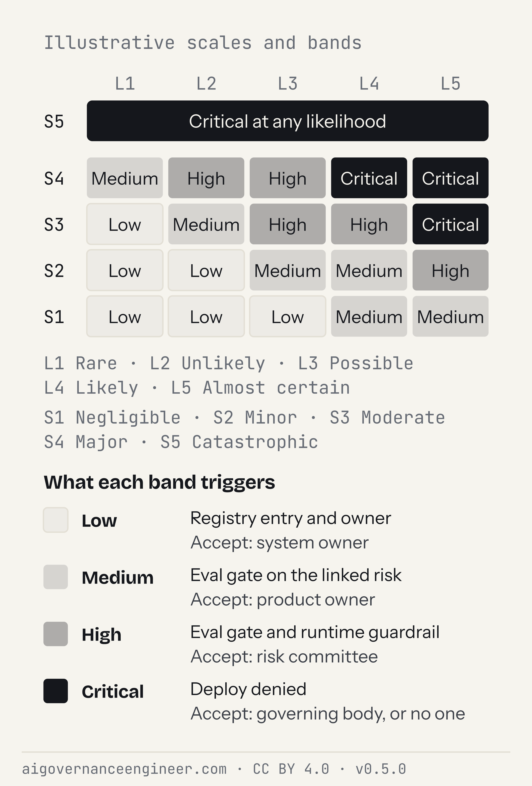Select the S1 L5 Medium cell
Viewport: 532px width, 786px height.
click(x=451, y=316)
